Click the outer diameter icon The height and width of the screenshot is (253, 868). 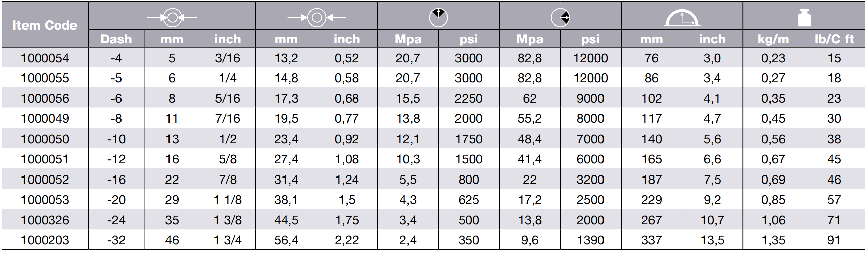coord(317,17)
